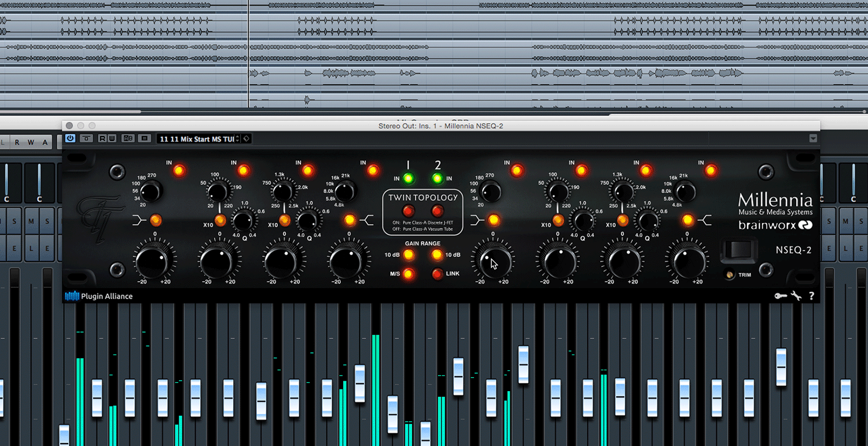Enable Write automation (W) in plugin header

point(111,138)
